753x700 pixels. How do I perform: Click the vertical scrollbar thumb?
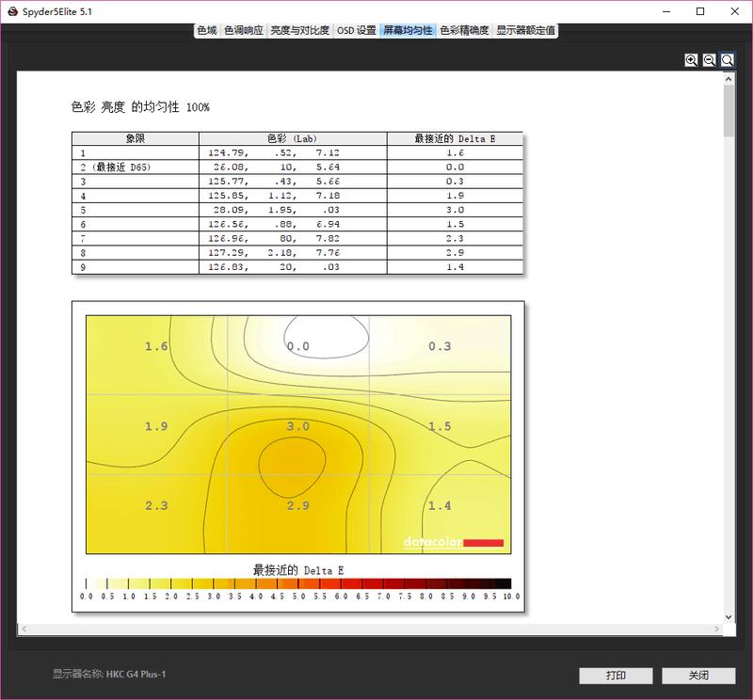point(729,111)
